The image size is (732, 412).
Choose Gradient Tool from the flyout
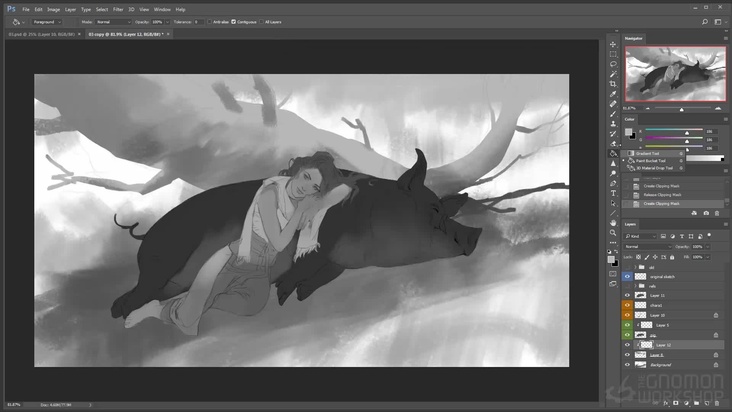[x=654, y=153]
